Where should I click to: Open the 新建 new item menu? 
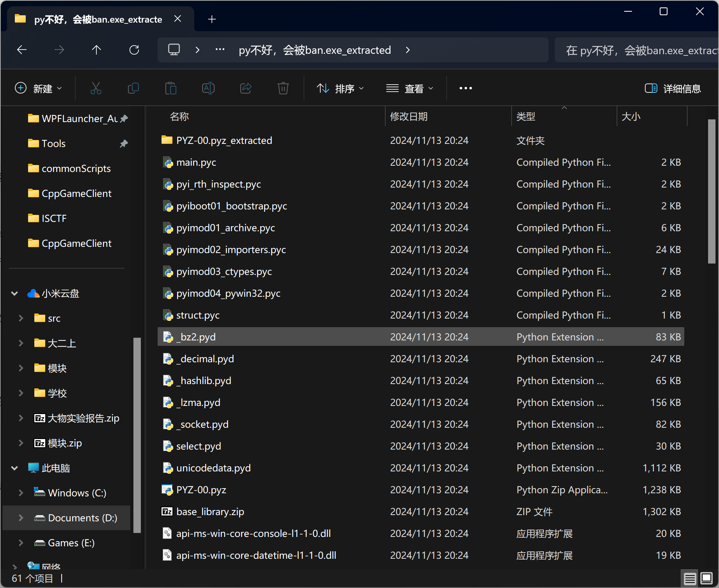(x=38, y=89)
